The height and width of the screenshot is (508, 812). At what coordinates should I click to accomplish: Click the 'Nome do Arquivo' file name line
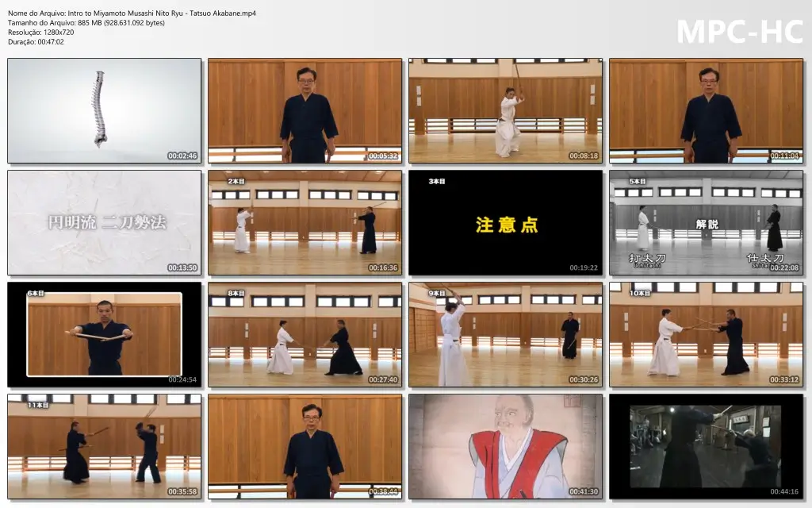coord(132,13)
